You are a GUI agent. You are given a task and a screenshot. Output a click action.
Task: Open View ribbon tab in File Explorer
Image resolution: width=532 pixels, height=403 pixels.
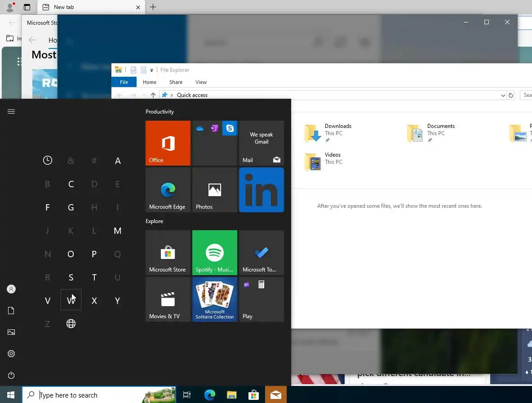(x=201, y=82)
